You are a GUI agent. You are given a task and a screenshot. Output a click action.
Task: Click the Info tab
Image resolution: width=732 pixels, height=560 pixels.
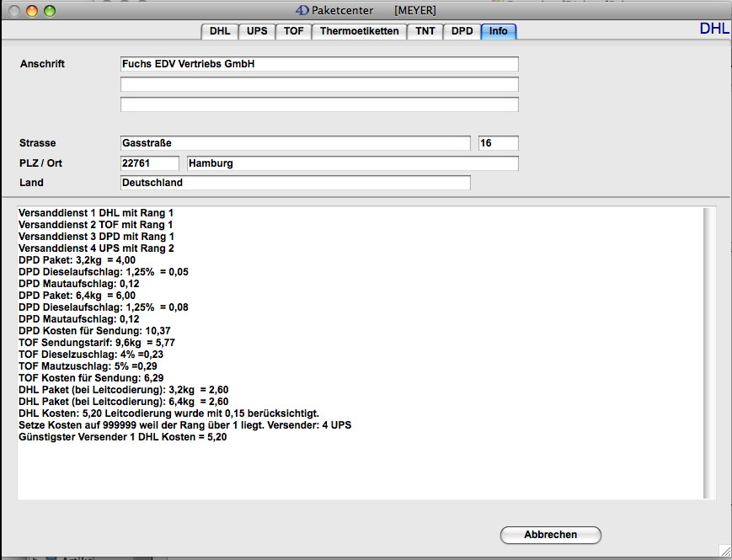click(498, 31)
